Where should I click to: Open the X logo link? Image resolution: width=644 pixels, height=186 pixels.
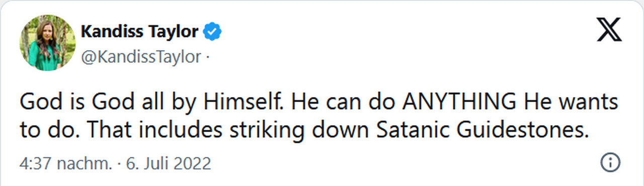coord(609,31)
